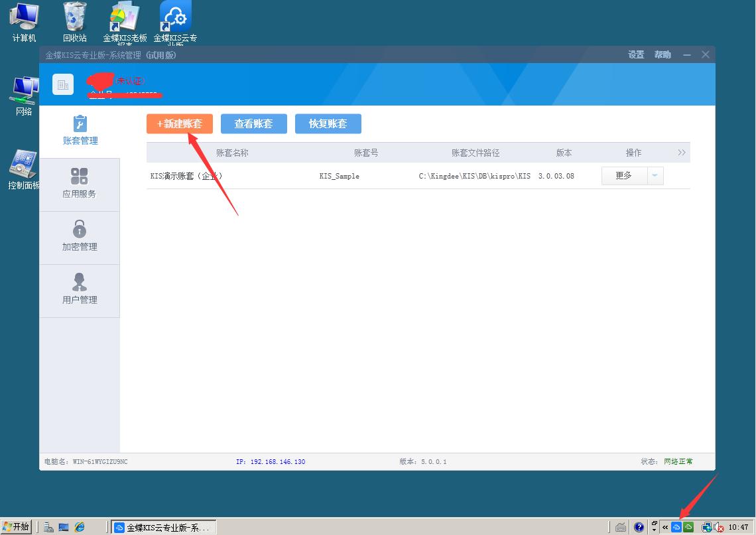Click the 账套文件路径 column header
The image size is (756, 535).
pyautogui.click(x=475, y=153)
